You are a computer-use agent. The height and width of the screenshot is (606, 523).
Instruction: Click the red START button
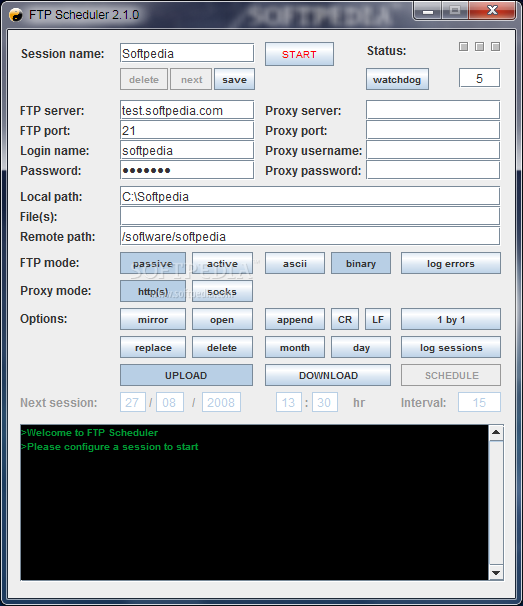point(299,54)
